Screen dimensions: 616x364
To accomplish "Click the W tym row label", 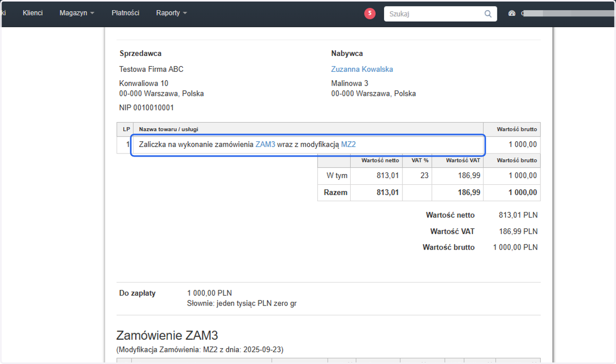I will click(x=337, y=176).
